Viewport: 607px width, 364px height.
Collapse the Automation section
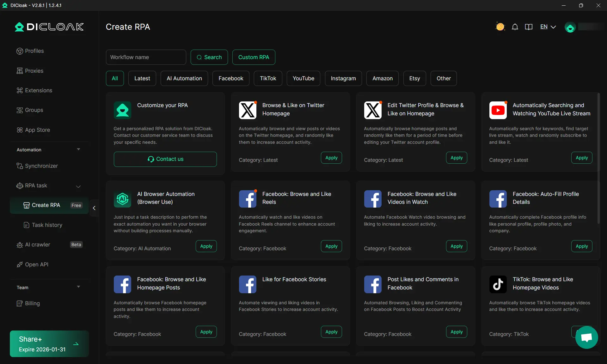(78, 149)
